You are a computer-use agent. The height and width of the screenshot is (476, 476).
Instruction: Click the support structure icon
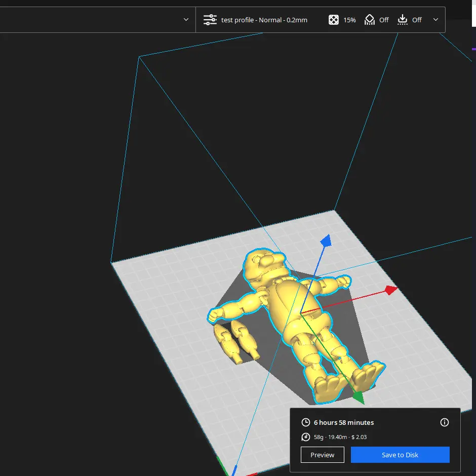point(370,20)
